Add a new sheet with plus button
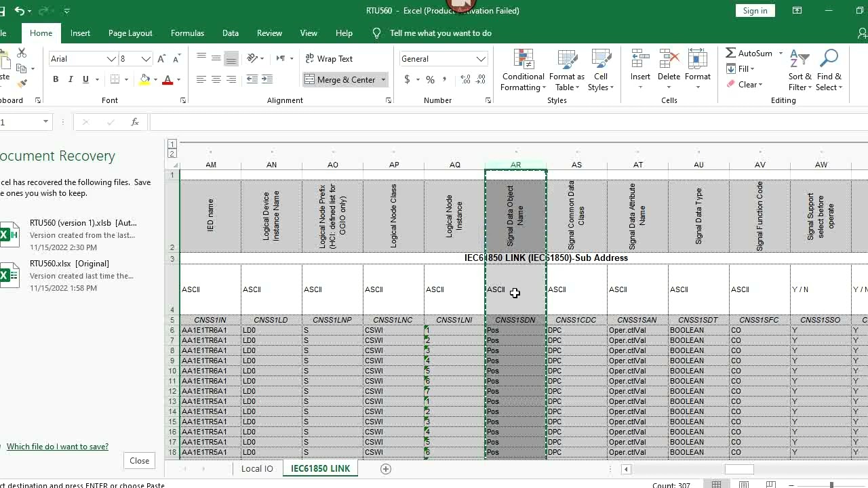This screenshot has height=488, width=868. [x=386, y=468]
